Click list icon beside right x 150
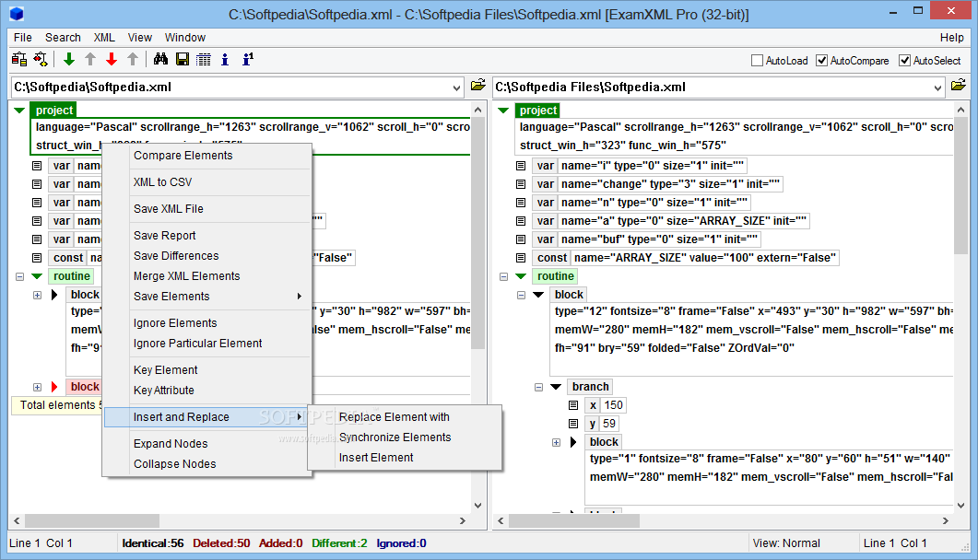Screen dimensions: 978x560 point(573,405)
